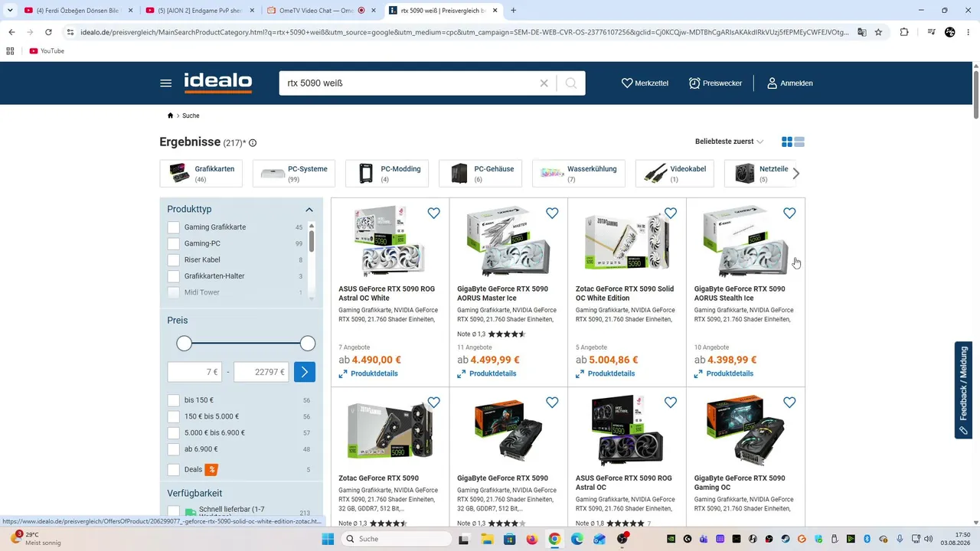Viewport: 980px width, 551px height.
Task: Select the PC-Gehäuse category tab
Action: [481, 174]
